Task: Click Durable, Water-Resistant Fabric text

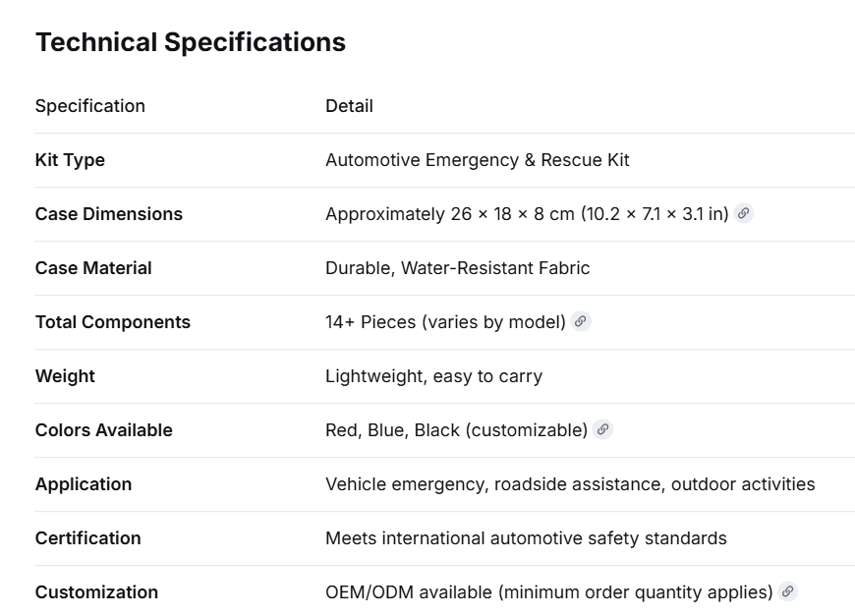Action: [x=458, y=267]
